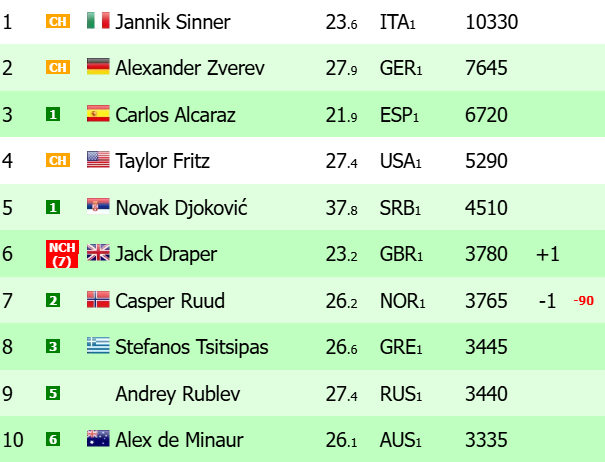Click the Australian flag by Alex de Minaur

coord(98,438)
